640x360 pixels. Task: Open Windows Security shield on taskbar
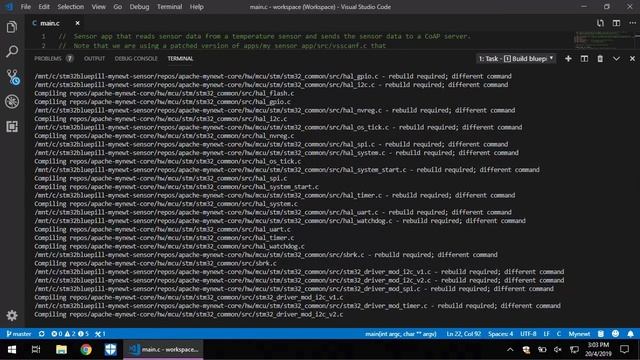pos(110,349)
